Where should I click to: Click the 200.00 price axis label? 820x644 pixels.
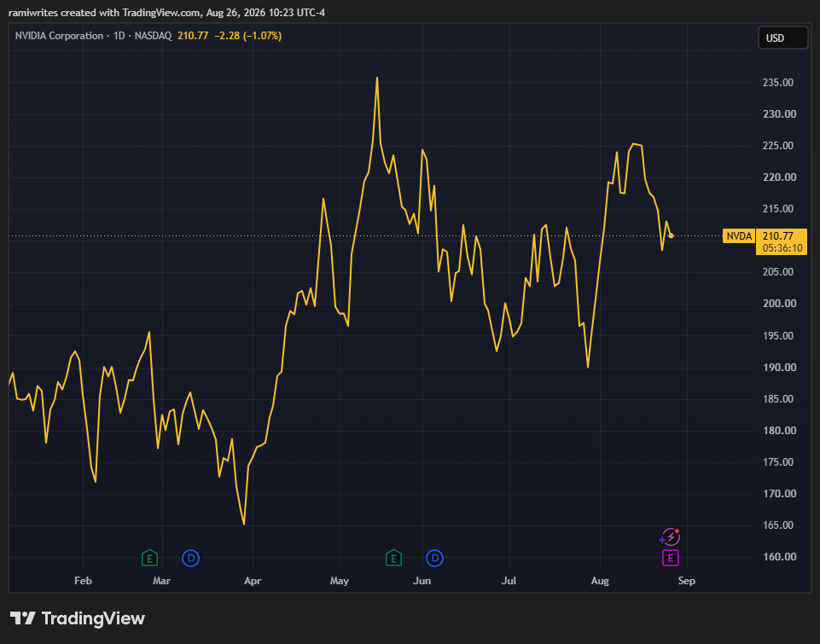coord(779,303)
